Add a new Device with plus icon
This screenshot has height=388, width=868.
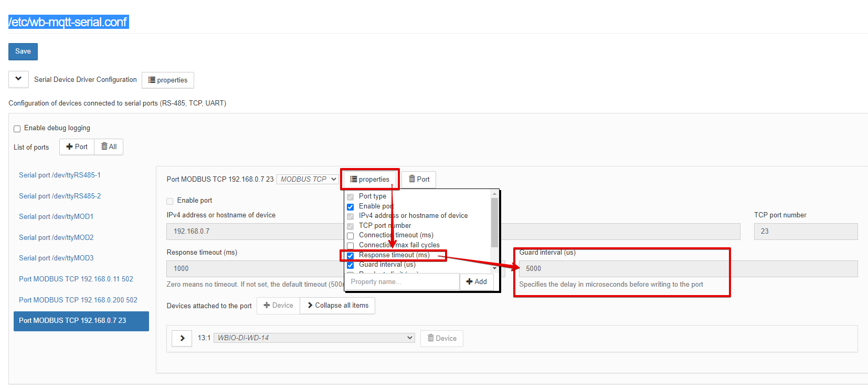coord(278,306)
